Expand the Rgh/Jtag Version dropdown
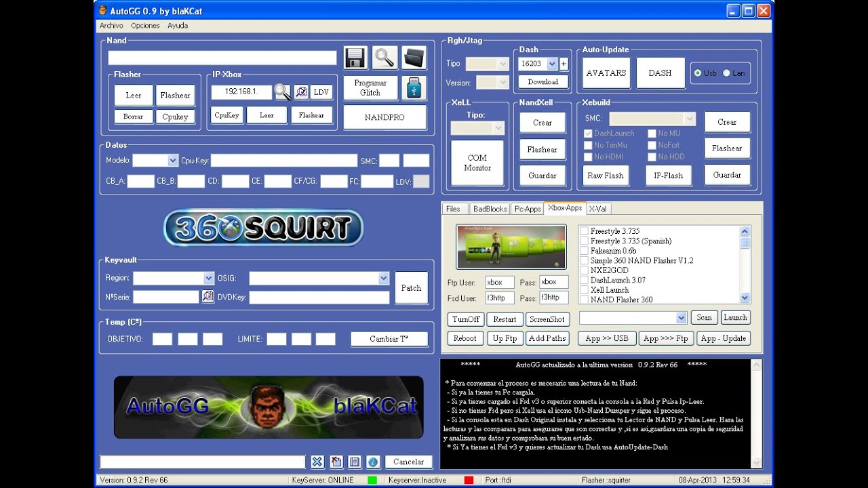The height and width of the screenshot is (488, 868). tap(502, 83)
